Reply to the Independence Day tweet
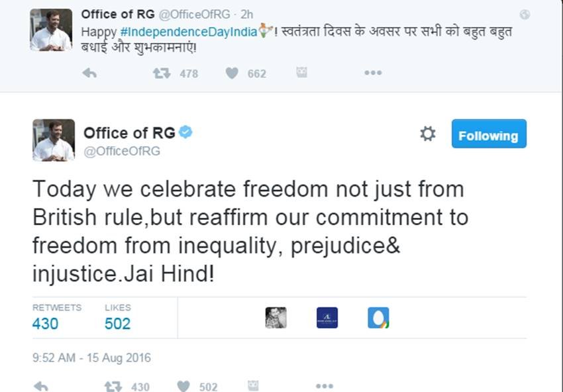This screenshot has height=392, width=563. 91,73
